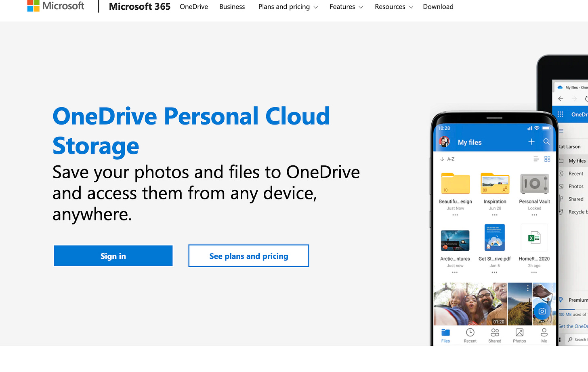Open the Download nav link
The height and width of the screenshot is (372, 588).
point(438,6)
